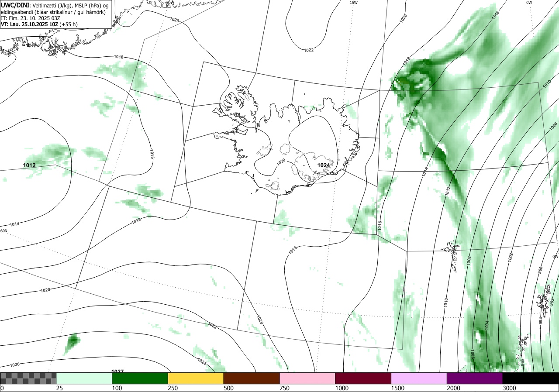Pick the maroon 1000–1500 legend swatch
This screenshot has height=392, width=559.
(363, 378)
